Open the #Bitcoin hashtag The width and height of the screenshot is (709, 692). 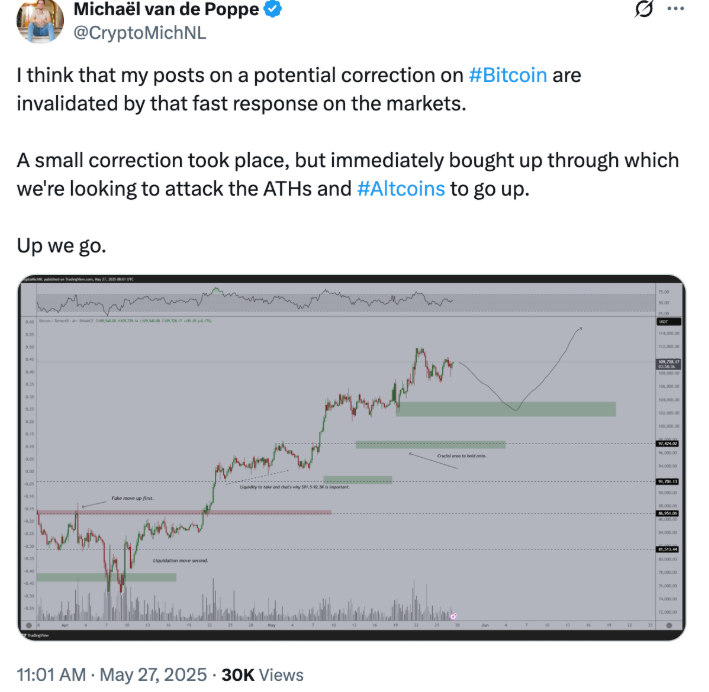[508, 75]
